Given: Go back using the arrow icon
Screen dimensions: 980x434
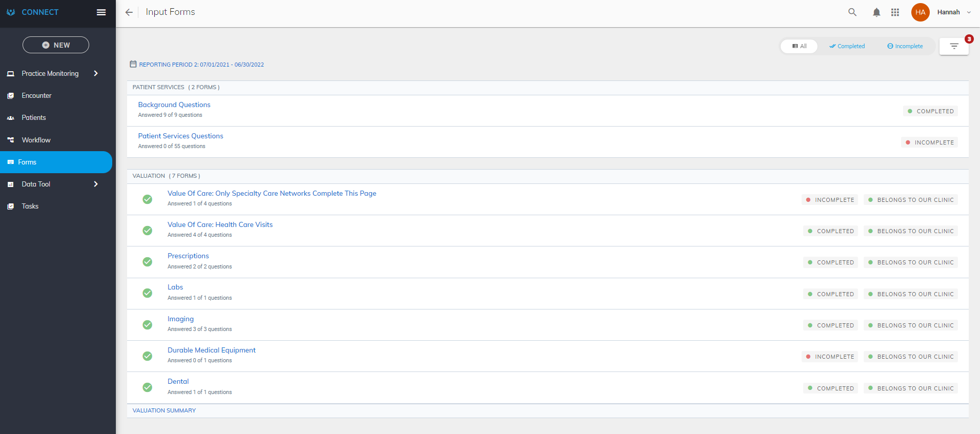Looking at the screenshot, I should pyautogui.click(x=129, y=12).
